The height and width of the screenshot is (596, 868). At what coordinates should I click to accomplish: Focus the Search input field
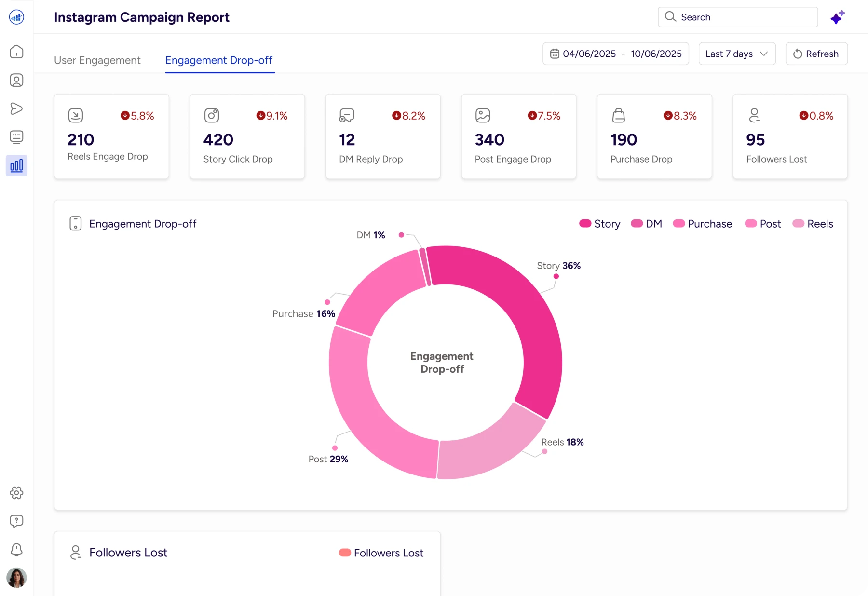(738, 17)
